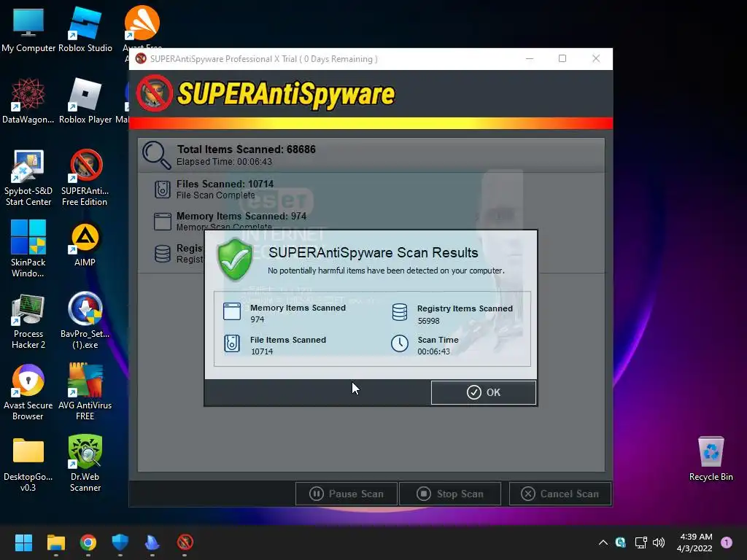Click the green shield checkmark icon
Screen dimensions: 747x560
(x=234, y=260)
